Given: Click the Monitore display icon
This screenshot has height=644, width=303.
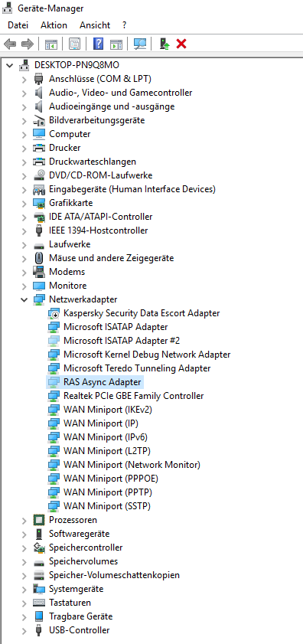Looking at the screenshot, I should coord(38,286).
